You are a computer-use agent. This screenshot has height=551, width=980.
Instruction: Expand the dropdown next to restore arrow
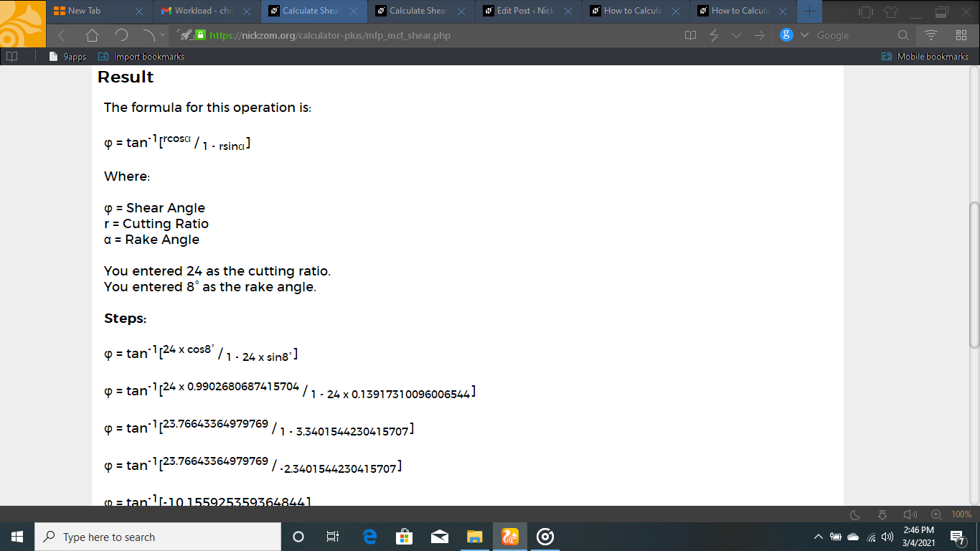[162, 35]
